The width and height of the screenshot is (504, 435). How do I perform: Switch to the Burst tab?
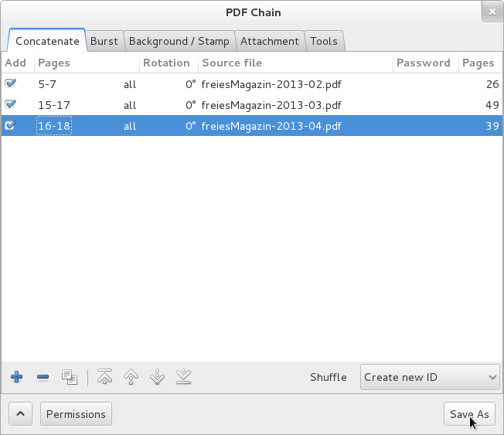click(104, 41)
